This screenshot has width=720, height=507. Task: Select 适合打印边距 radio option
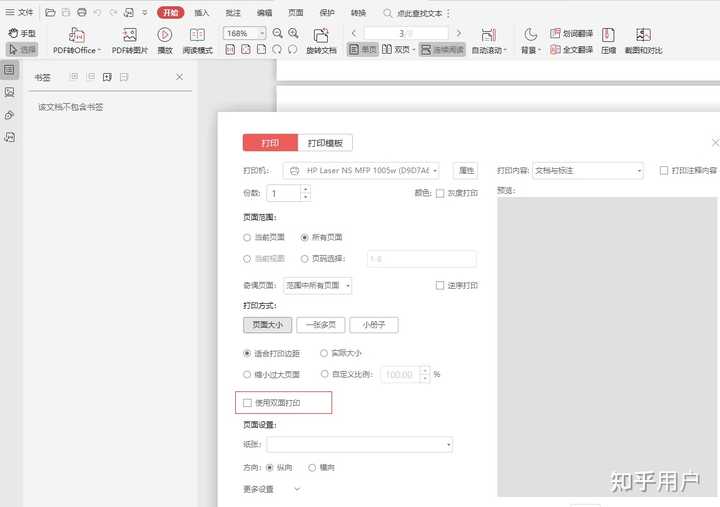tap(247, 353)
